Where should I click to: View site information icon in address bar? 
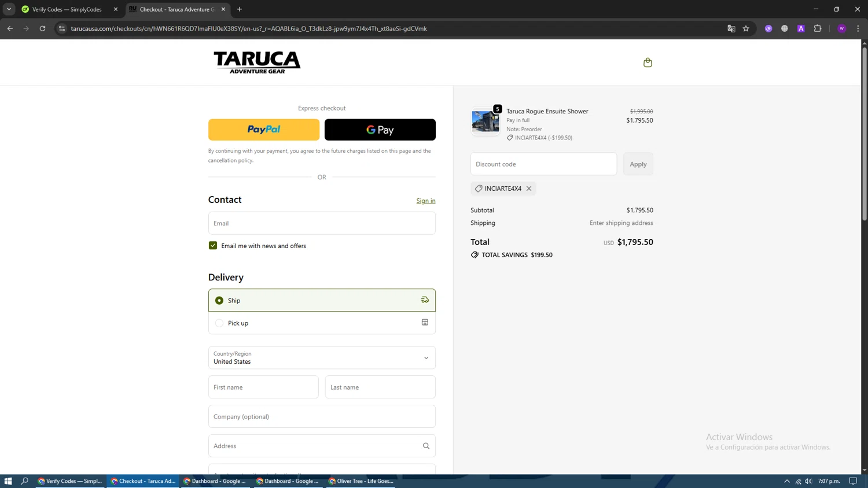tap(62, 28)
